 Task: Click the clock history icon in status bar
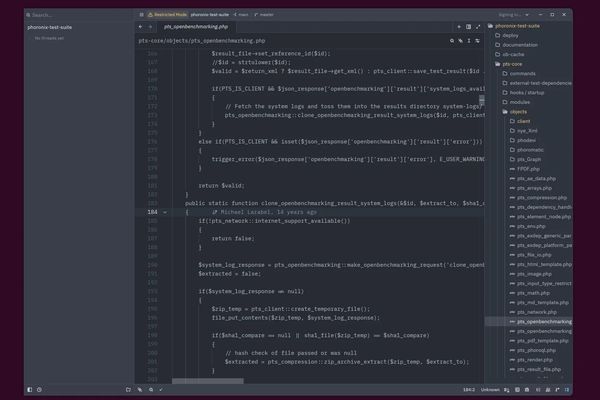(x=39, y=390)
